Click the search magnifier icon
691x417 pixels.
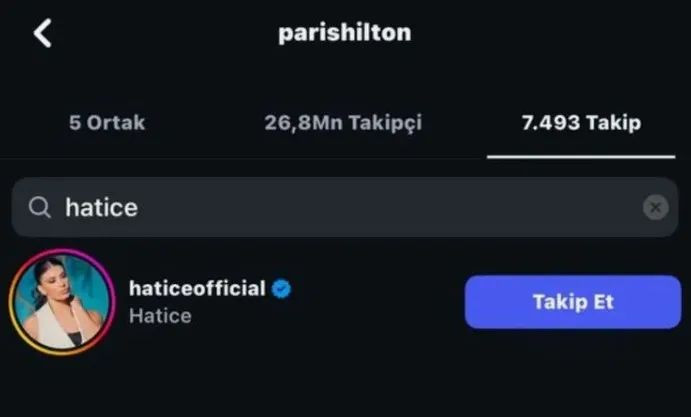tap(40, 208)
